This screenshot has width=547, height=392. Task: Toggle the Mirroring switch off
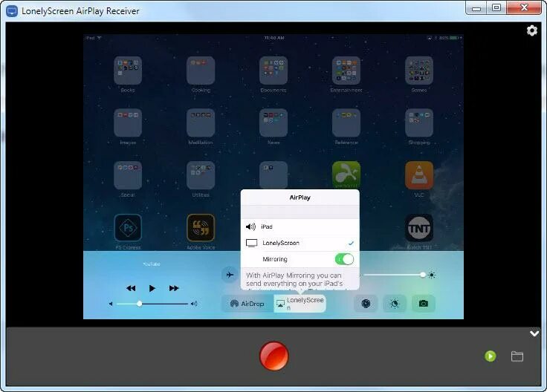point(344,259)
